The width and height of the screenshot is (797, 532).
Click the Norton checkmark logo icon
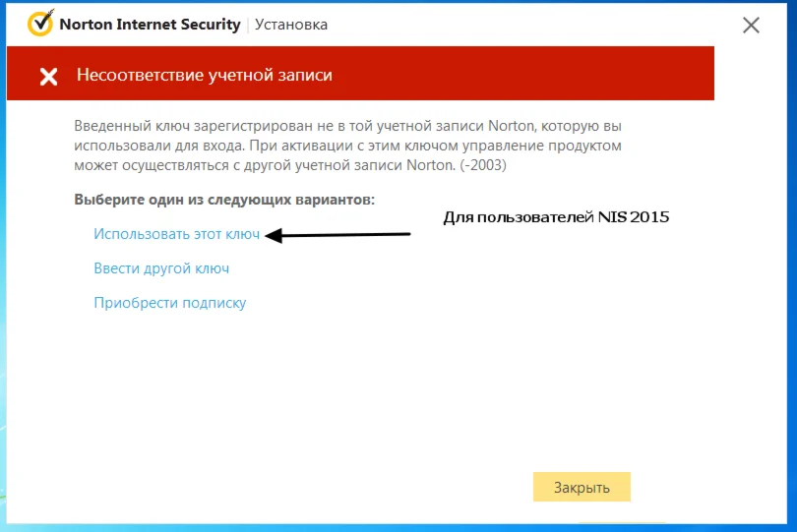pyautogui.click(x=40, y=25)
